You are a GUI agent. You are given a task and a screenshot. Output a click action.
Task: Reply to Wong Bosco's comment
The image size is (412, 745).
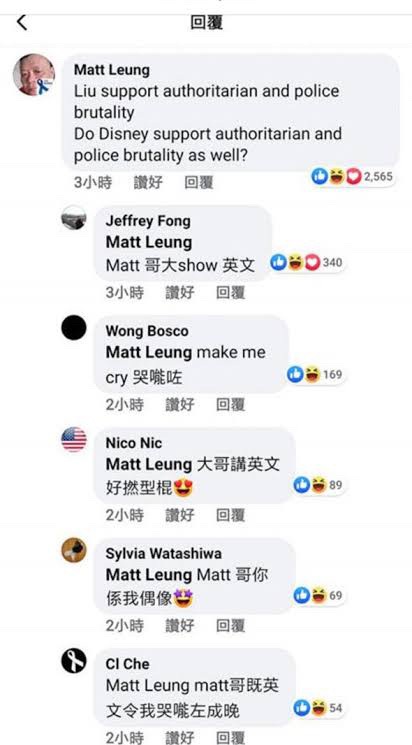230,404
